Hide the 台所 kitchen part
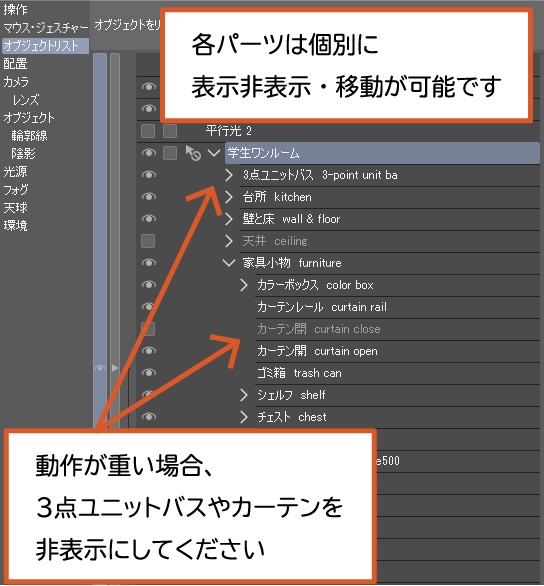The image size is (544, 586). pyautogui.click(x=149, y=197)
